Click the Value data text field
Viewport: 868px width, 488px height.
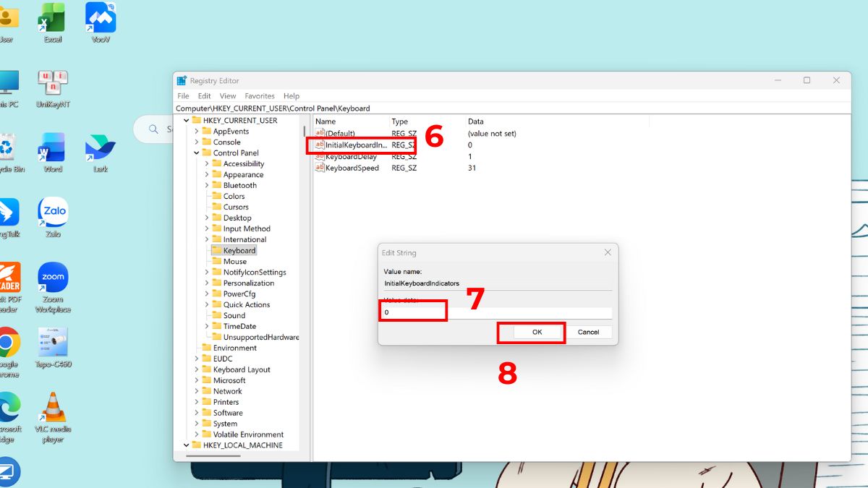(x=497, y=312)
